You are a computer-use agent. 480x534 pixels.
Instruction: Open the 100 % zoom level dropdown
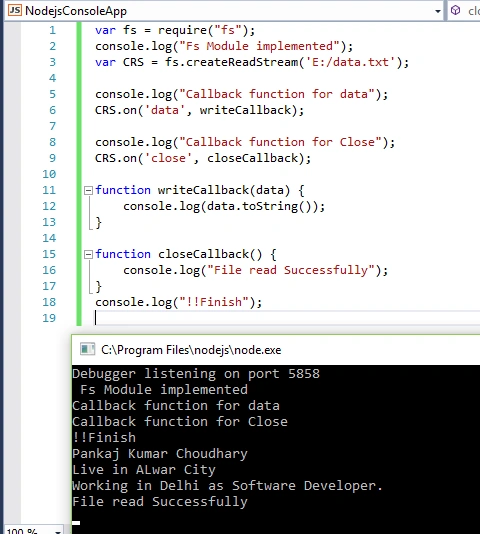tap(58, 531)
